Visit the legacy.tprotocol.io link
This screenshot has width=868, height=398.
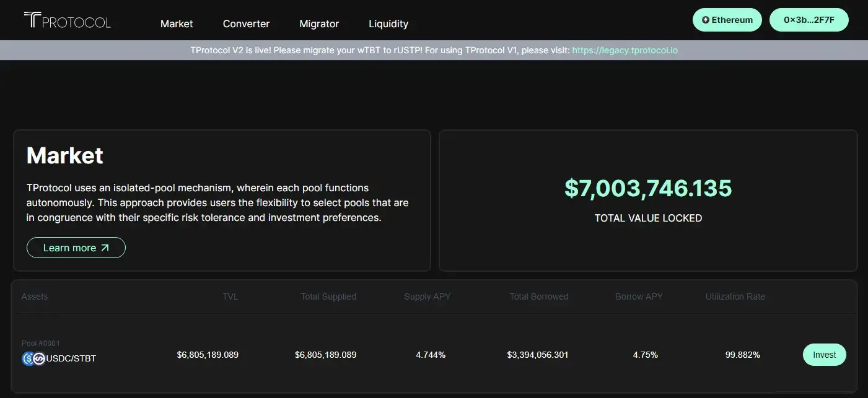coord(625,50)
